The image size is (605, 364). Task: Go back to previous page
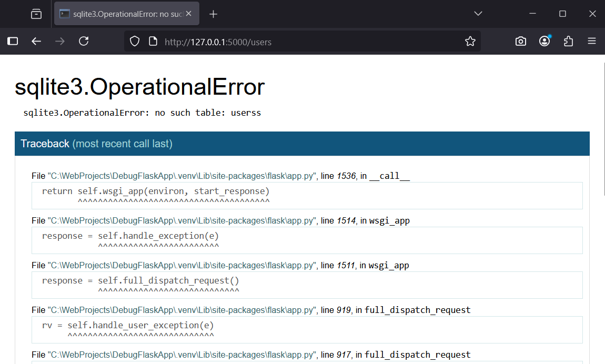36,41
